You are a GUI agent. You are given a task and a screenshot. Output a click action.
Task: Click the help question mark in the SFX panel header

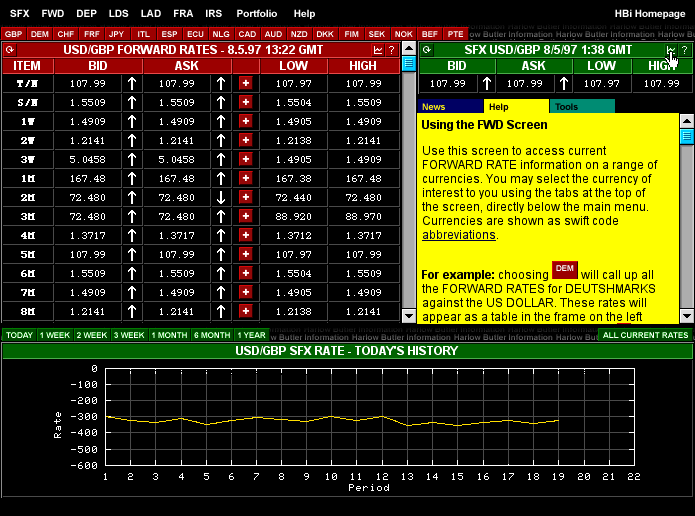click(684, 49)
